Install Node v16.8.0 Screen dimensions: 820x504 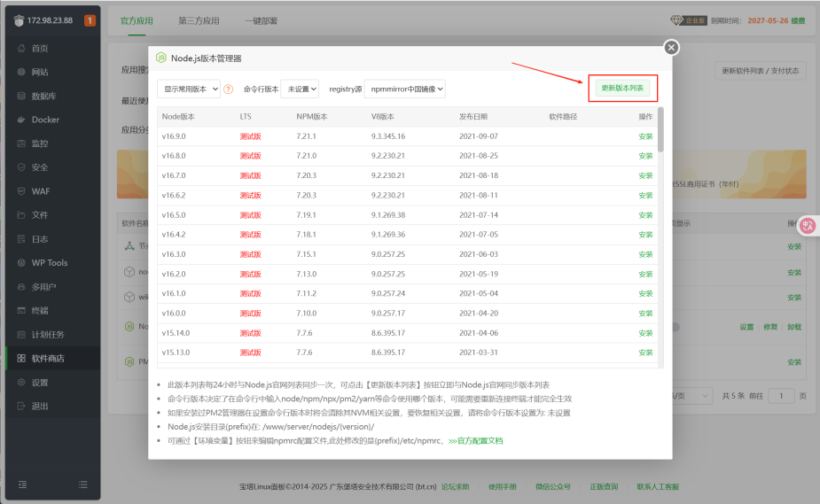click(645, 156)
